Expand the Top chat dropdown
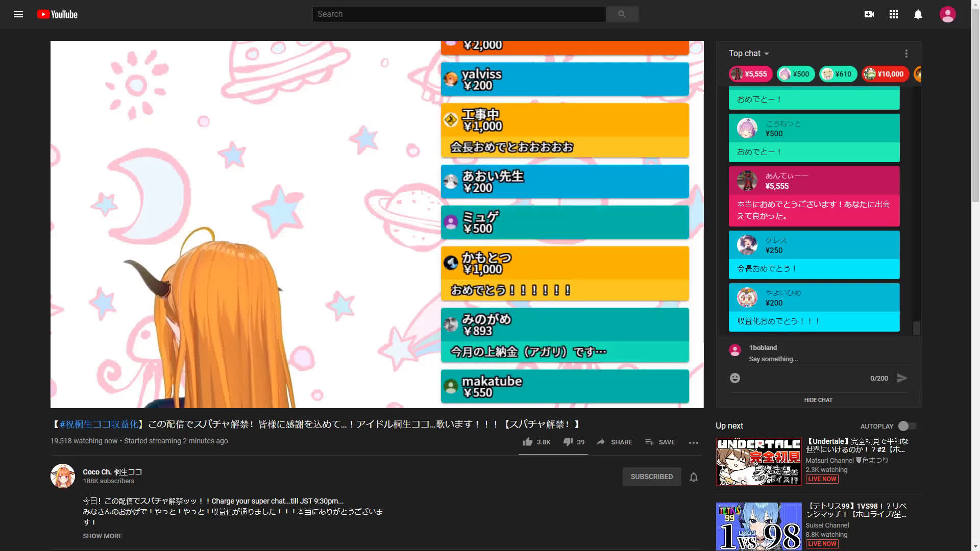 749,53
